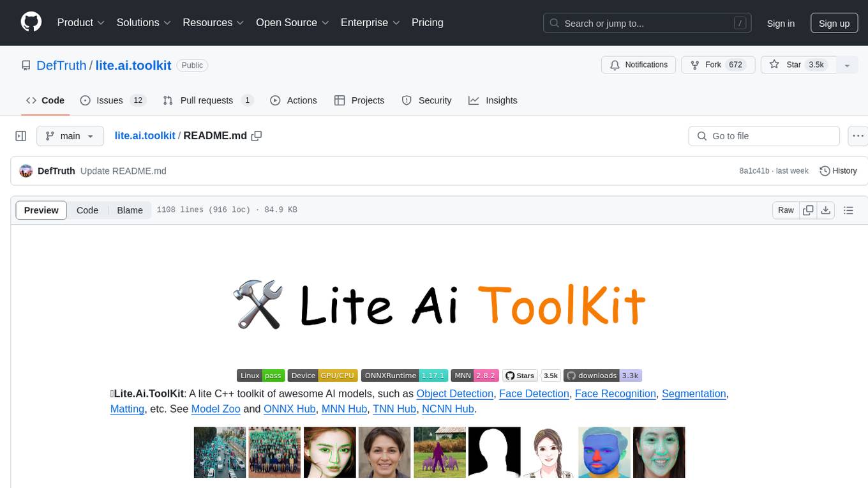868x488 pixels.
Task: Open the traffic detection sample thumbnail
Action: tap(220, 452)
